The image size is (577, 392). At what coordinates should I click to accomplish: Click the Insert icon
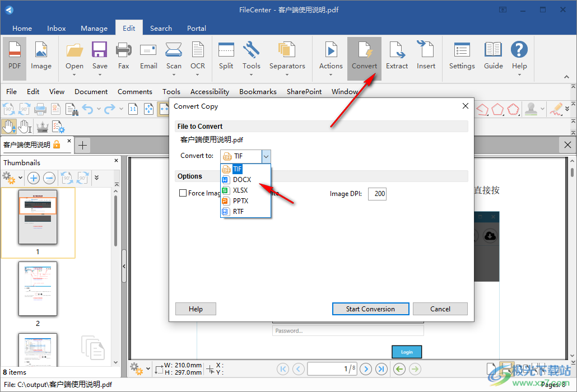click(426, 50)
